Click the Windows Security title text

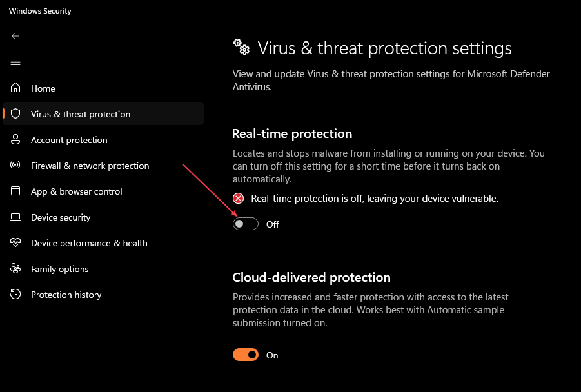coord(39,10)
